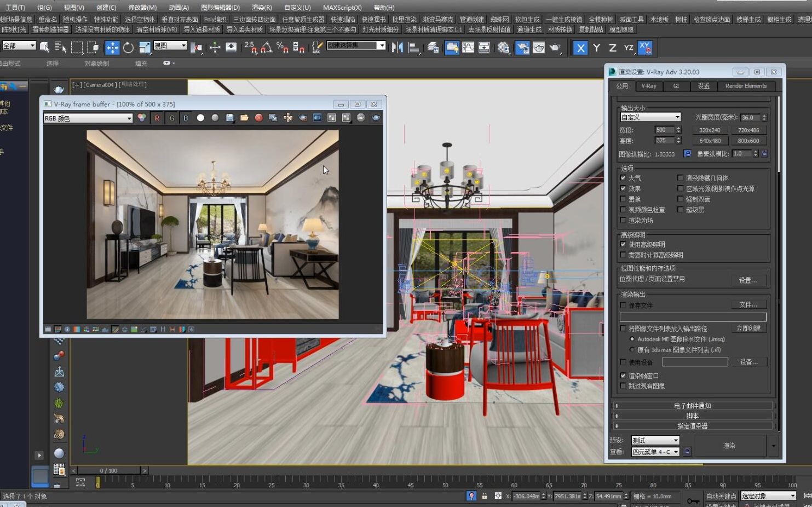The width and height of the screenshot is (812, 507).
Task: Check 渲染隐藏几何体 option
Action: pos(680,178)
